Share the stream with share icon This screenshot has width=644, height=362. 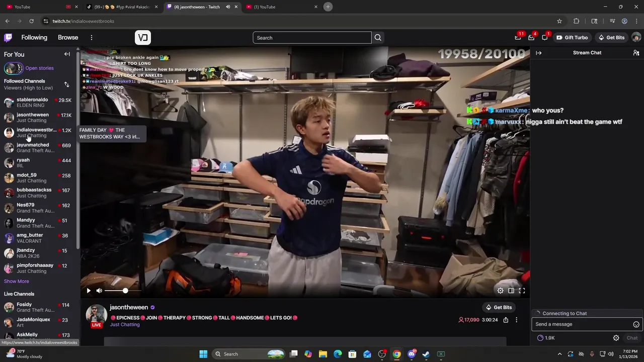pos(506,320)
